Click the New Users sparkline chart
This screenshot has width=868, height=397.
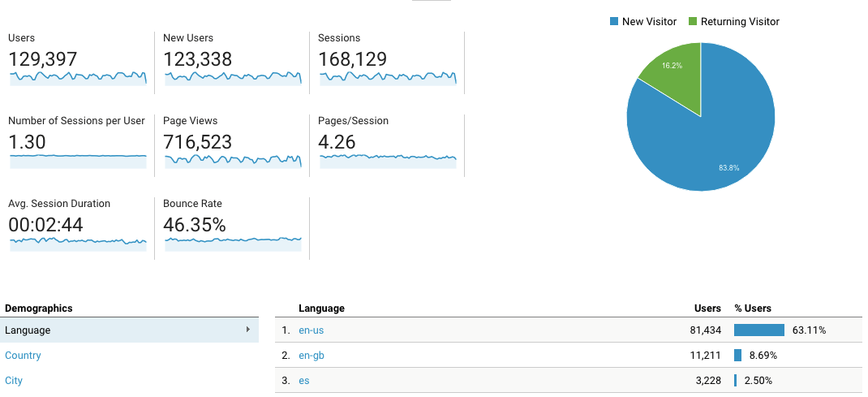233,78
